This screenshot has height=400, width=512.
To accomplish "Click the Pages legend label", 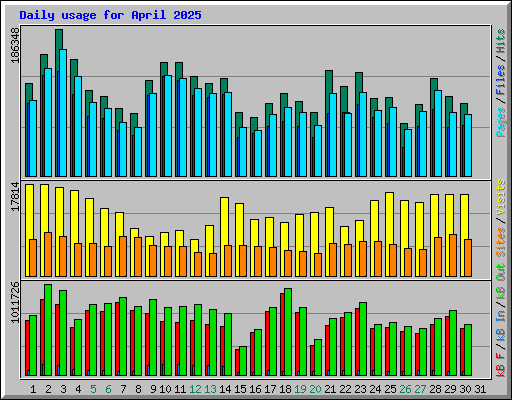I will point(501,122).
